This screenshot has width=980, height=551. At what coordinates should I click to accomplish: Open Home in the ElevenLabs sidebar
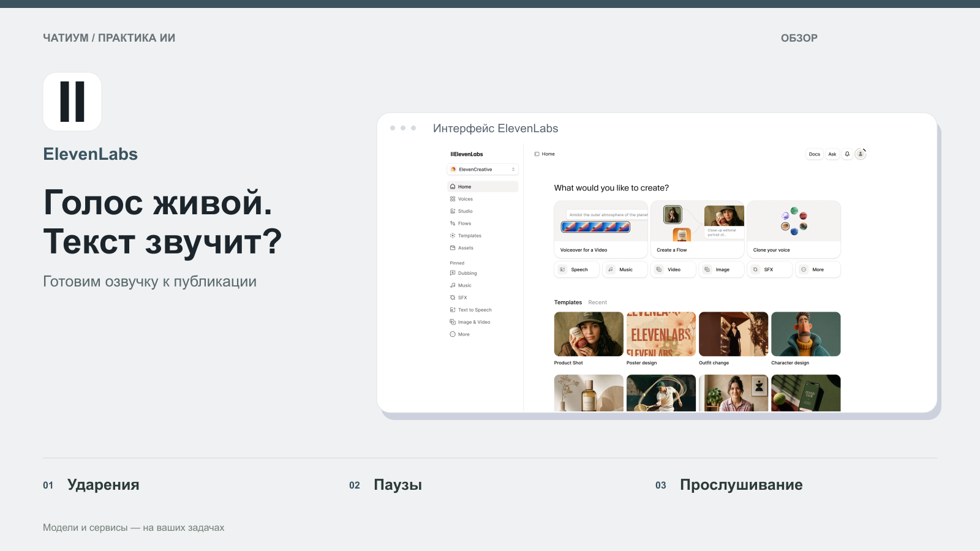[x=483, y=187]
